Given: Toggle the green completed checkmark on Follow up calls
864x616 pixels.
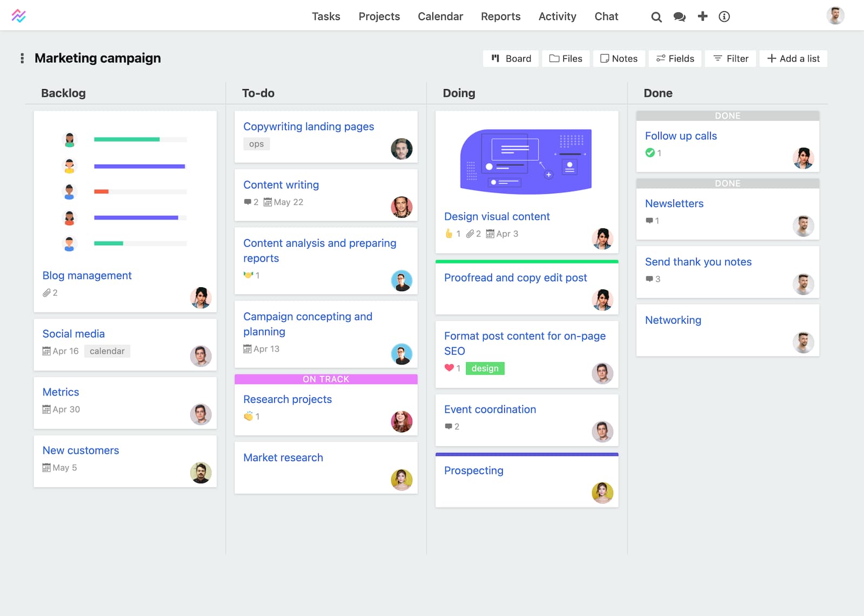Looking at the screenshot, I should (650, 153).
